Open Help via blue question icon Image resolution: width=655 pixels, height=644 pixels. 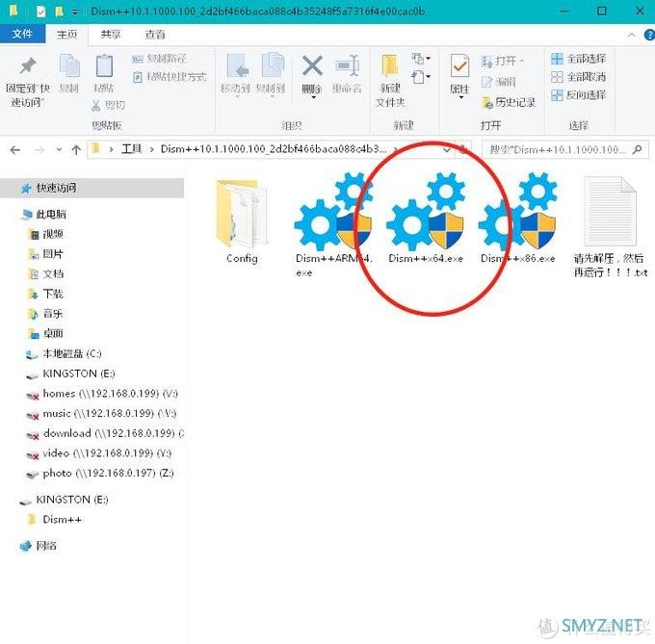[x=649, y=35]
